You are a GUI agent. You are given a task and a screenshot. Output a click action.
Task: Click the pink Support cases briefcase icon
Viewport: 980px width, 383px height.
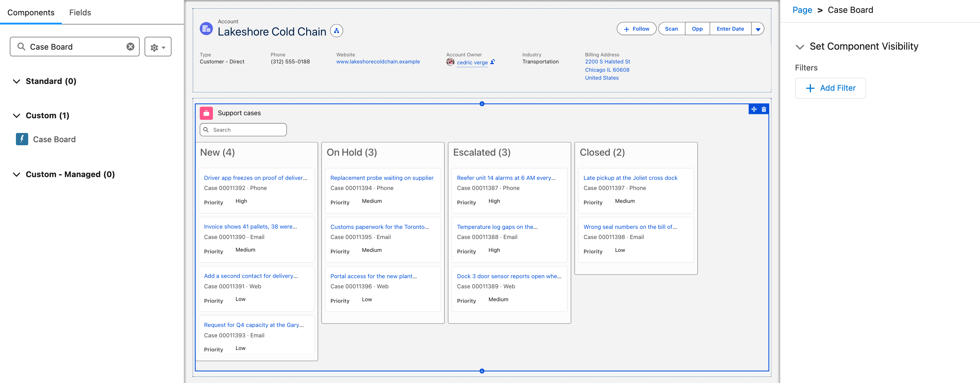point(206,113)
